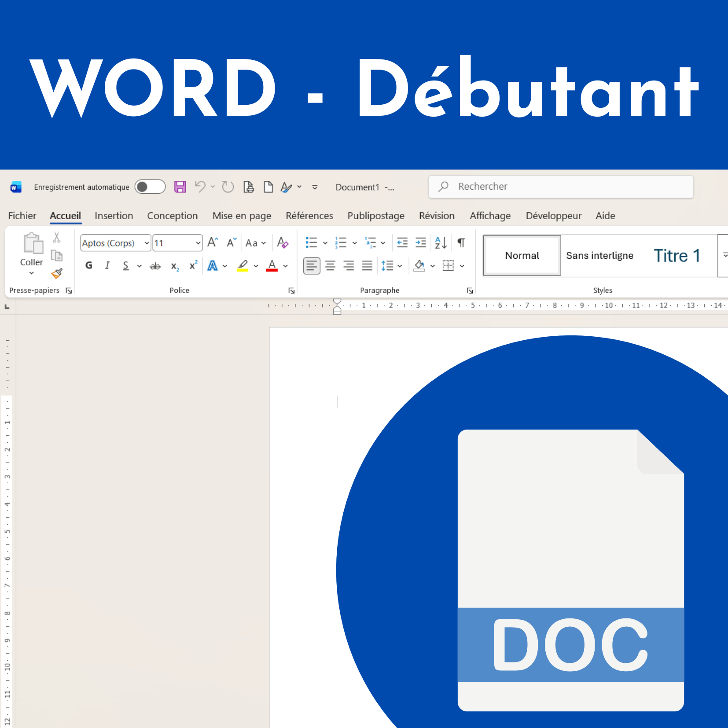Click the first line indent marker on ruler
728x728 pixels.
337,302
